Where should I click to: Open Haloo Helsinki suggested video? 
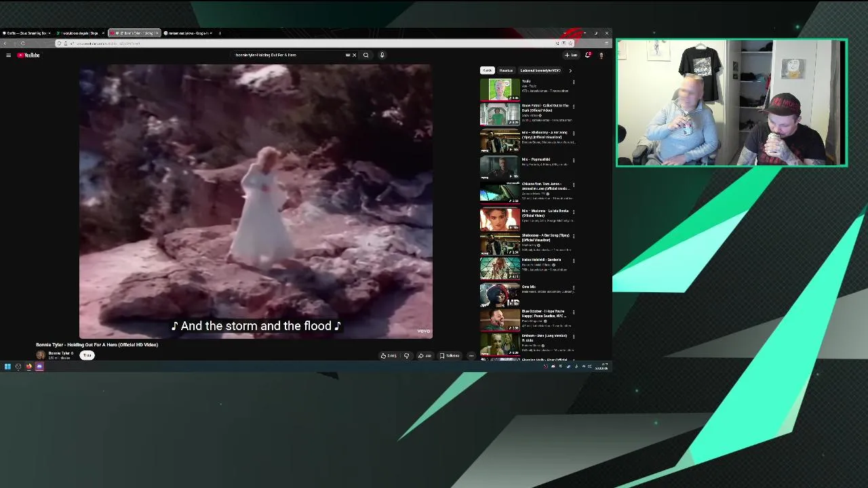coord(500,269)
